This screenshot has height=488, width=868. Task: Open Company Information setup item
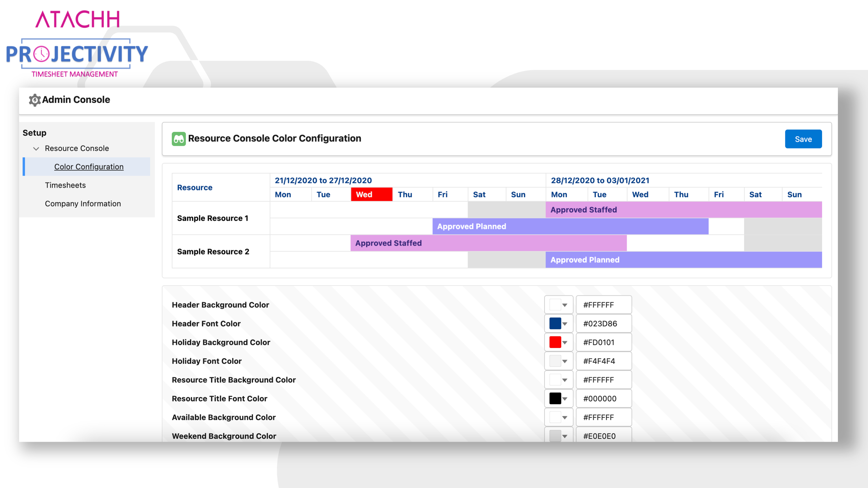(83, 204)
